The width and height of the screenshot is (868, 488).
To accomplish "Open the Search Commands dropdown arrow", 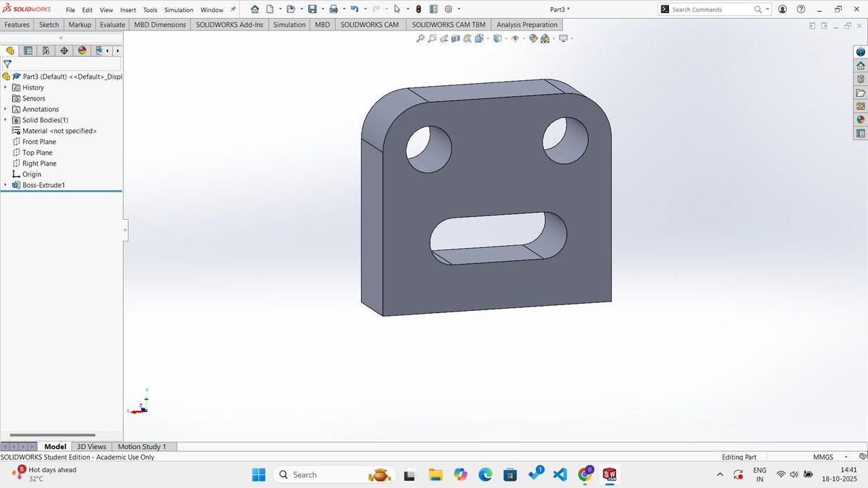I will coord(767,9).
